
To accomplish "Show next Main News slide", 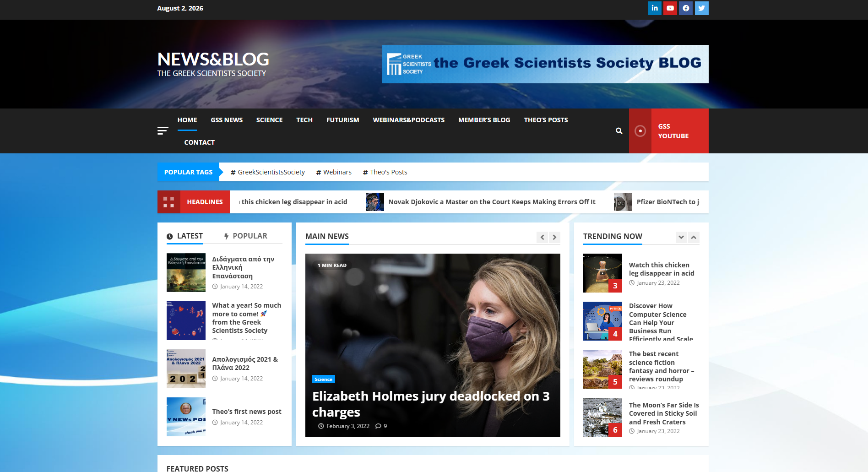I will [x=554, y=237].
